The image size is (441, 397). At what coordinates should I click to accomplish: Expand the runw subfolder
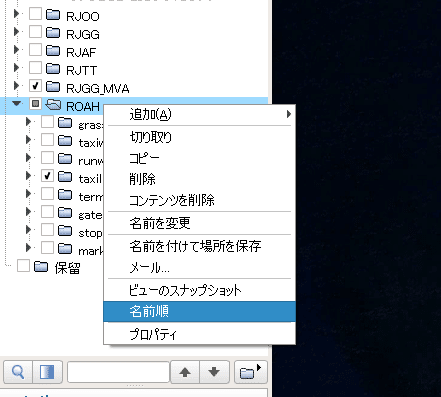point(28,158)
